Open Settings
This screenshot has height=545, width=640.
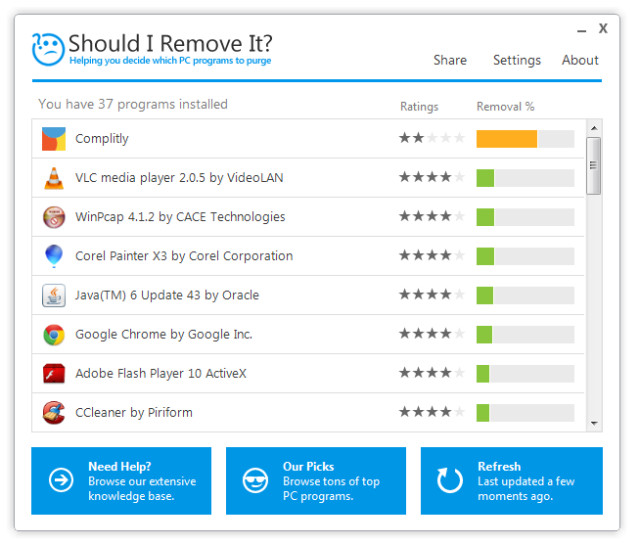coord(517,60)
